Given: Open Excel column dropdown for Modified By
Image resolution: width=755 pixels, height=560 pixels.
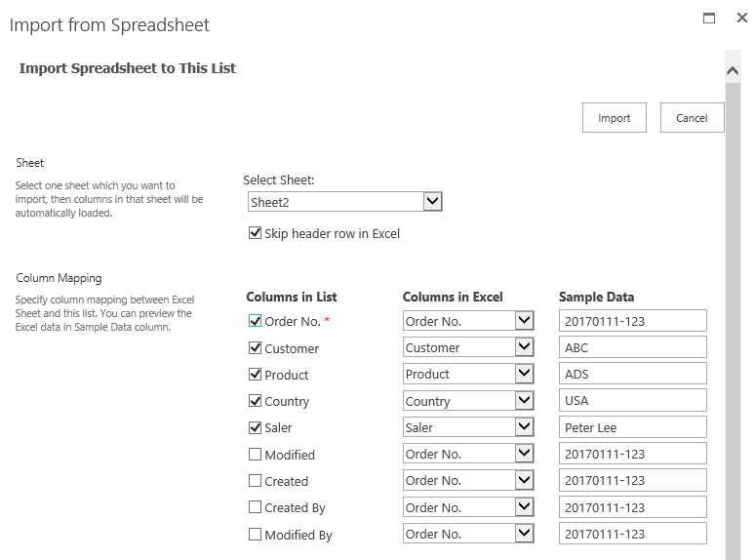Looking at the screenshot, I should [525, 534].
